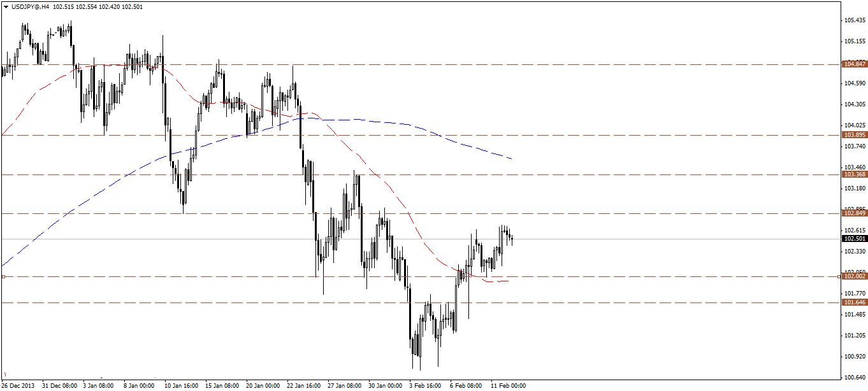
Task: Select the 103.368 horizontal level label
Action: click(x=854, y=174)
